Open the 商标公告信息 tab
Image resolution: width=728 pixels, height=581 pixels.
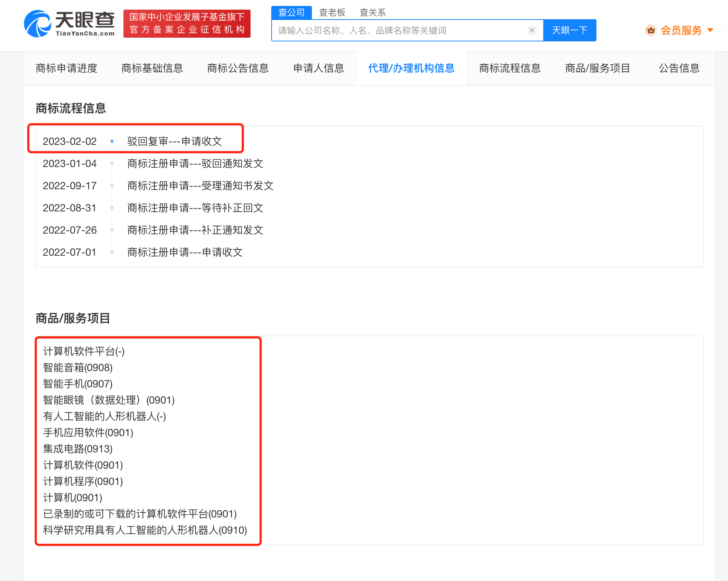[238, 68]
